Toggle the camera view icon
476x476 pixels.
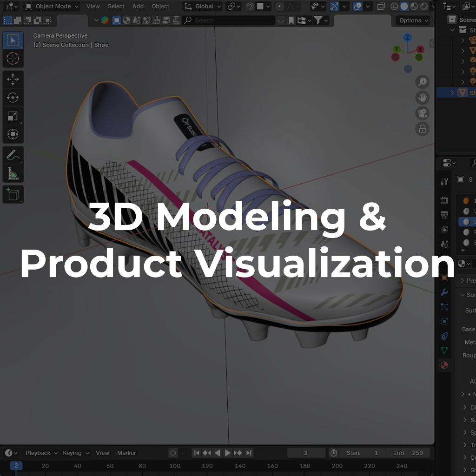click(x=422, y=113)
